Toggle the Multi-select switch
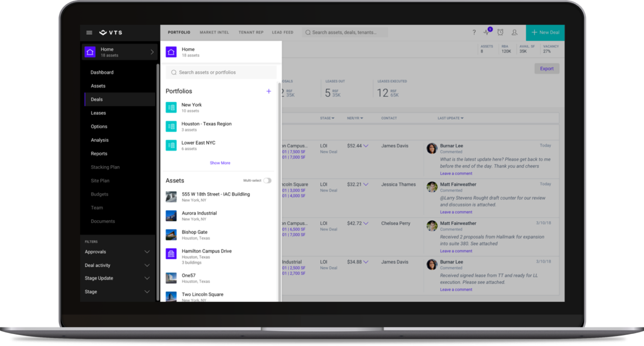The width and height of the screenshot is (644, 346). click(x=267, y=180)
